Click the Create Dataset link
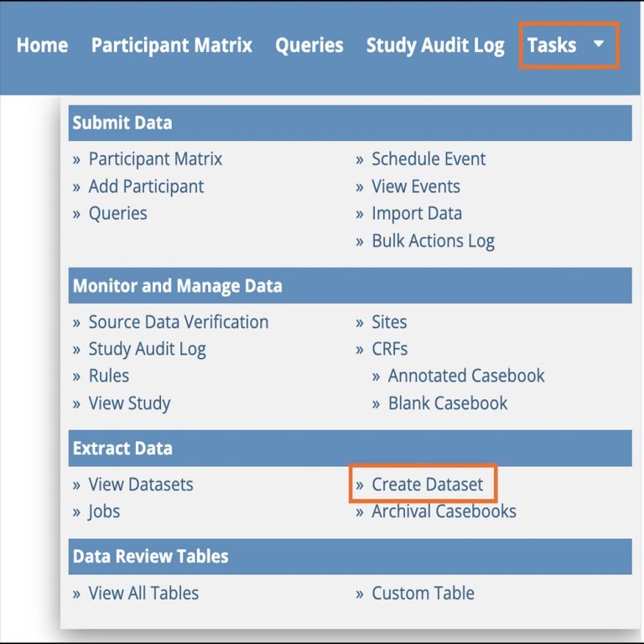 428,485
